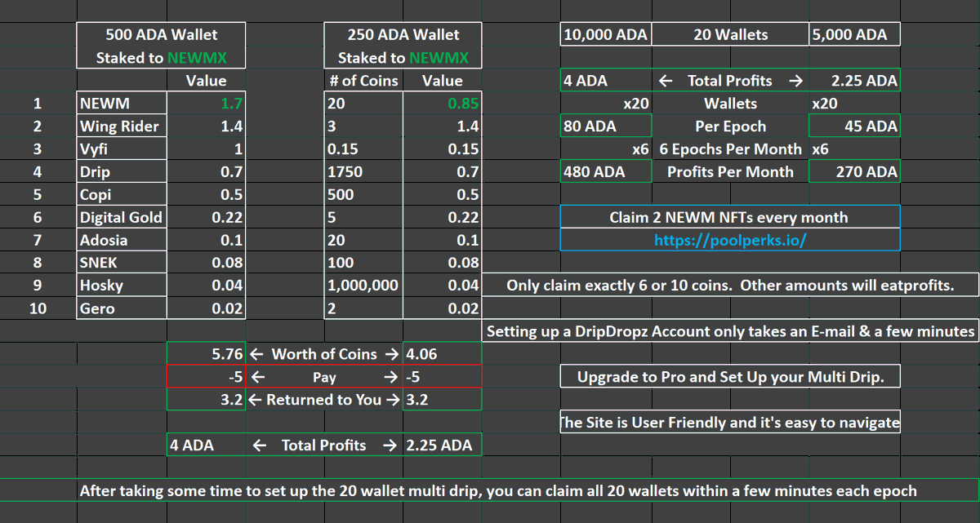Click the '20 Wallets' cell
The width and height of the screenshot is (980, 523).
(730, 35)
